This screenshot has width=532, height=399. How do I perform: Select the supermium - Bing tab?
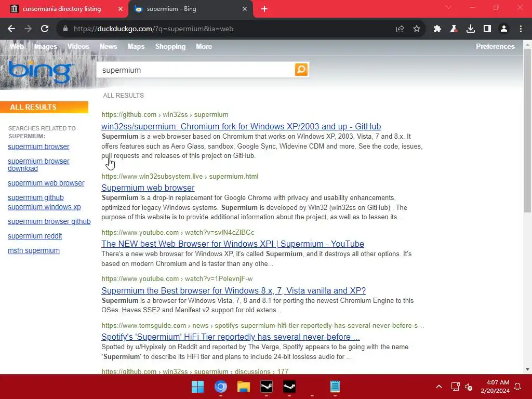point(171,9)
